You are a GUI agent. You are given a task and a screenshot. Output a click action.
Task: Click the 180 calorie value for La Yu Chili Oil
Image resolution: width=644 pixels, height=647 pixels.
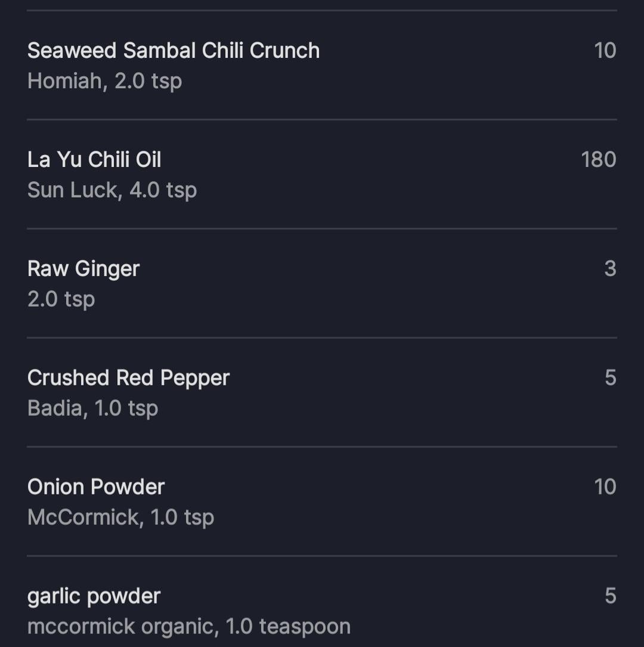click(x=599, y=160)
